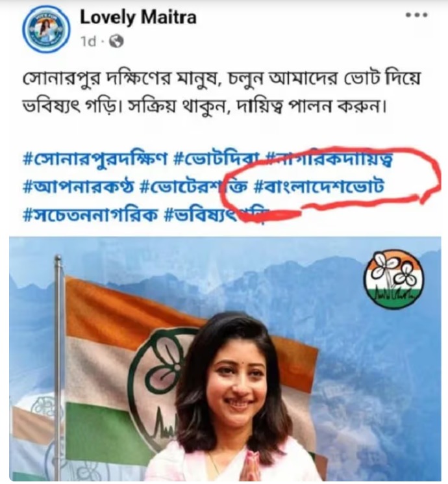Open the #ভোটদিবা hashtag link
The height and width of the screenshot is (484, 448).
[217, 159]
